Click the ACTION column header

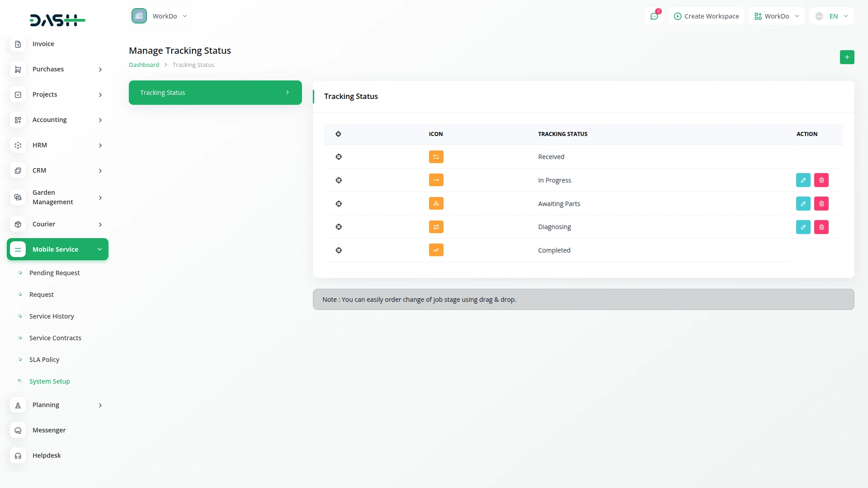tap(807, 134)
